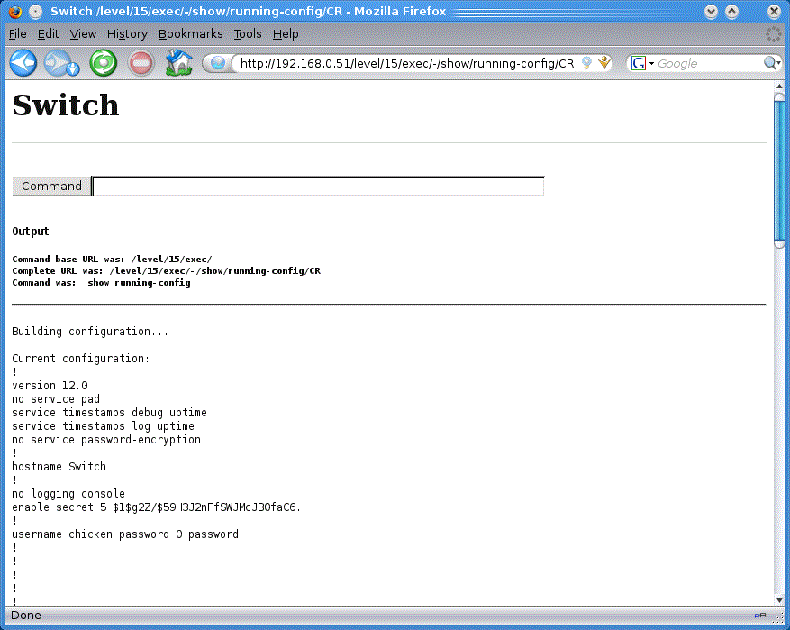Click the 'Command base URL was' line
This screenshot has width=790, height=630.
112,259
